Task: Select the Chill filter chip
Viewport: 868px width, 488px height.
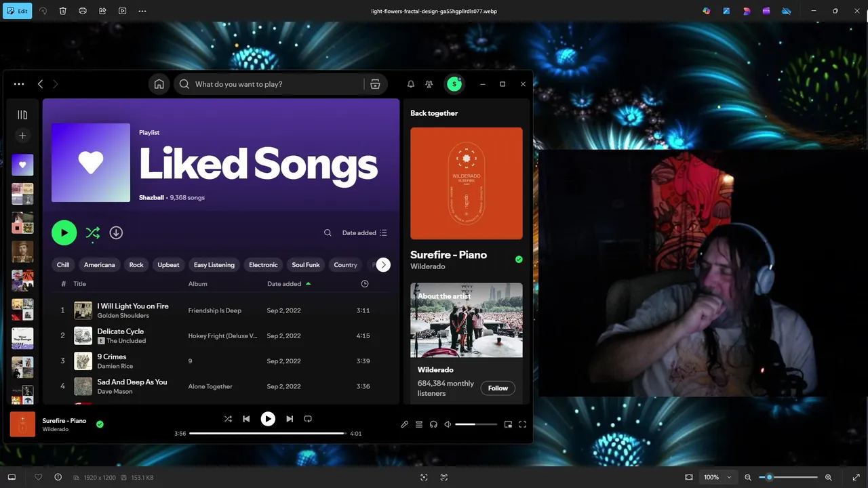Action: (63, 265)
